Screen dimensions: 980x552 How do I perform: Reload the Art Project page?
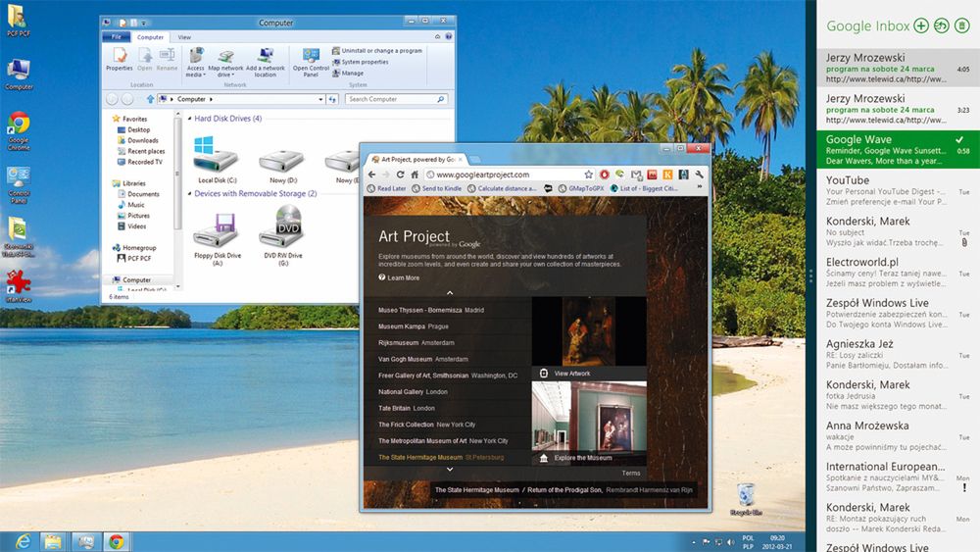[400, 175]
